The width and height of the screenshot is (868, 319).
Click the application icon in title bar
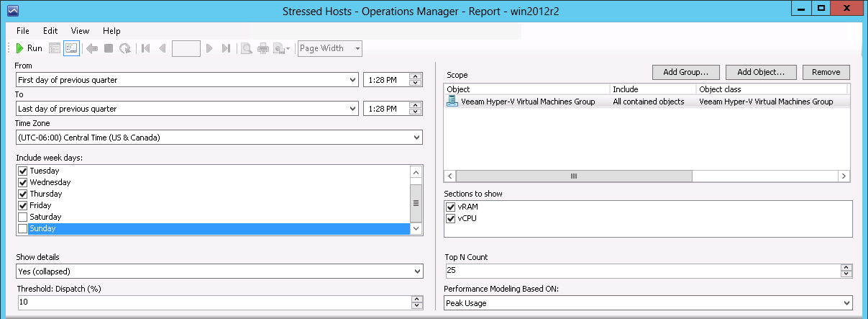tap(12, 11)
